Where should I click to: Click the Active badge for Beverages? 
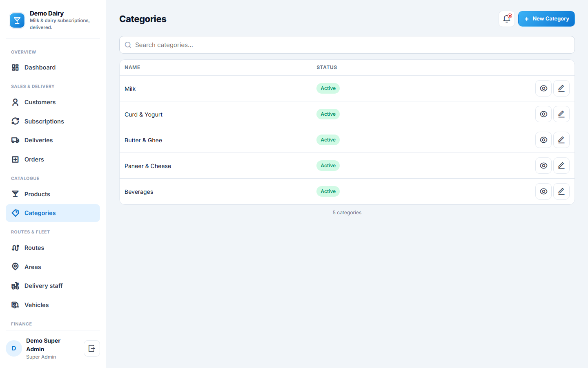tap(328, 191)
